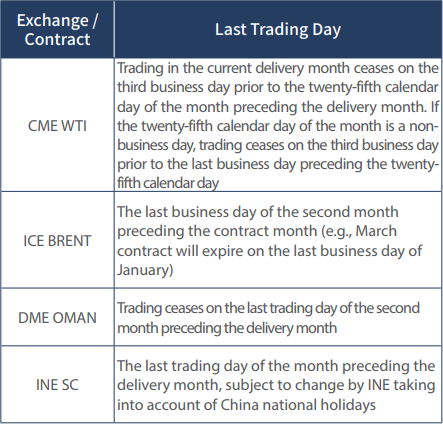Select the ICE BRENT cell
Viewport: 443px width, 424px height.
[57, 240]
